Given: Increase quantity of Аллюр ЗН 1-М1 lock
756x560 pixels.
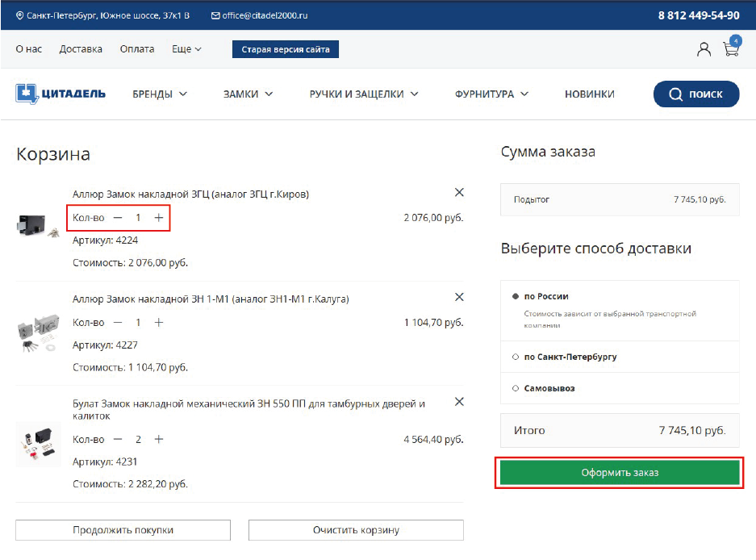Looking at the screenshot, I should [x=159, y=322].
